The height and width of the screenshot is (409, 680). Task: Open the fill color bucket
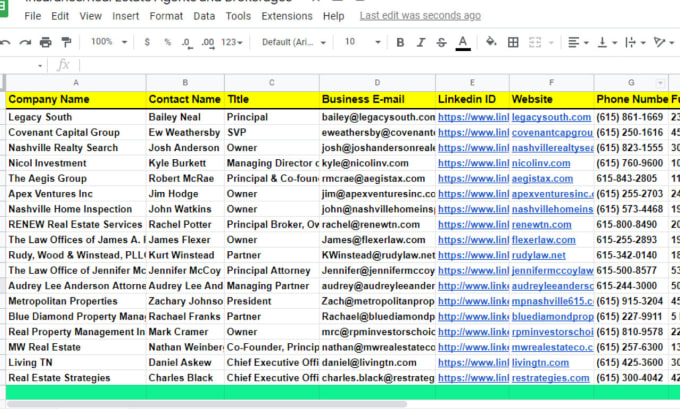491,42
